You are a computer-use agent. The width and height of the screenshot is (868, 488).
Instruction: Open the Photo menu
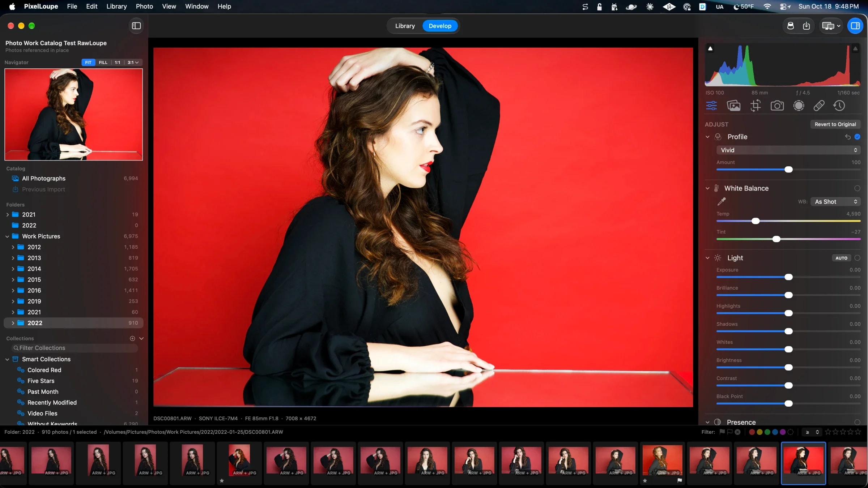144,7
